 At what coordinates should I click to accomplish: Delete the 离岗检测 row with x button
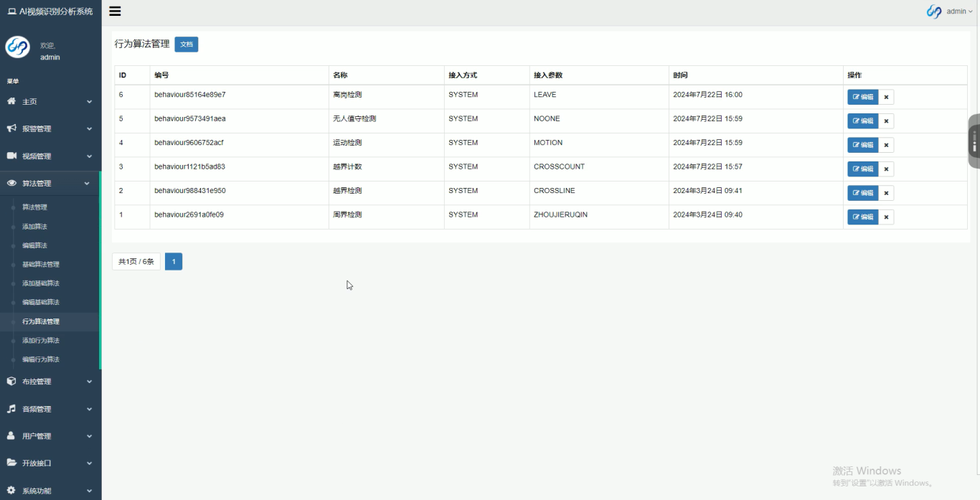[886, 97]
